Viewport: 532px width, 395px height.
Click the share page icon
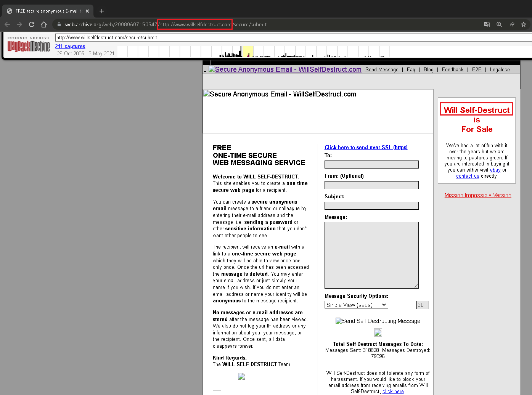pyautogui.click(x=511, y=24)
